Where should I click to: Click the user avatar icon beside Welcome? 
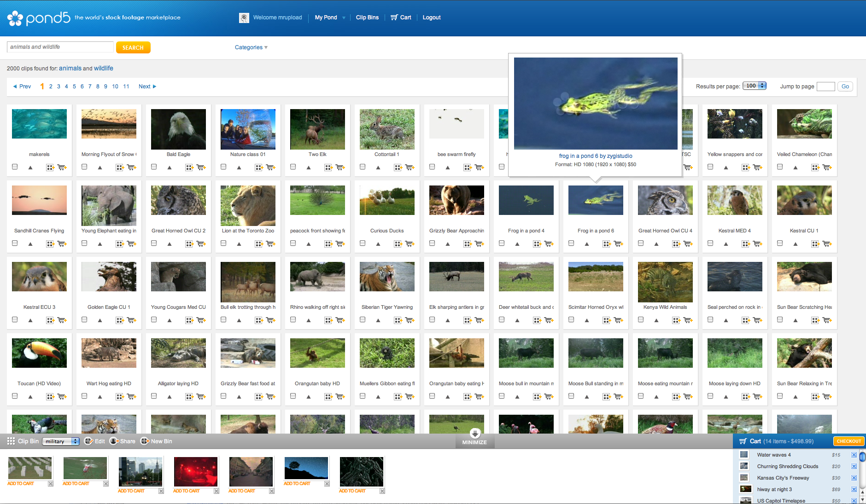(244, 18)
